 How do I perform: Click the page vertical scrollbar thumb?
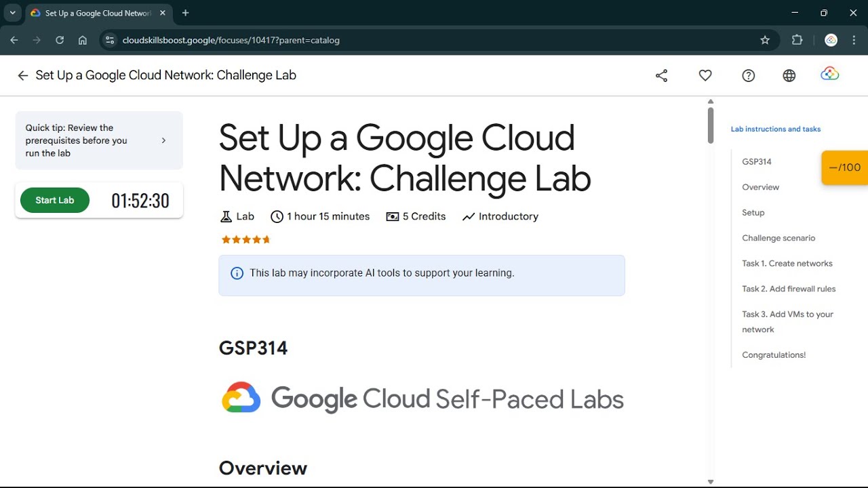pyautogui.click(x=711, y=125)
